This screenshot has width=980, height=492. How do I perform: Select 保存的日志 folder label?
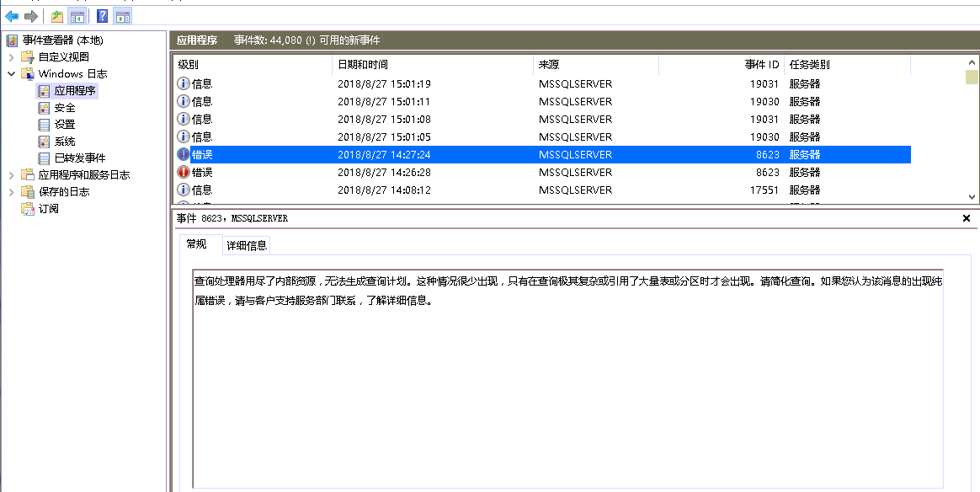pos(64,192)
